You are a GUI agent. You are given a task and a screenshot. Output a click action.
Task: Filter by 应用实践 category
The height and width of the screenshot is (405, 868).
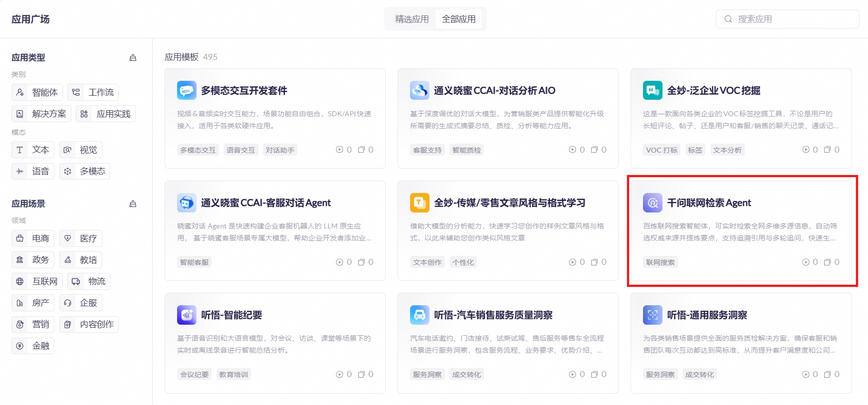[106, 114]
